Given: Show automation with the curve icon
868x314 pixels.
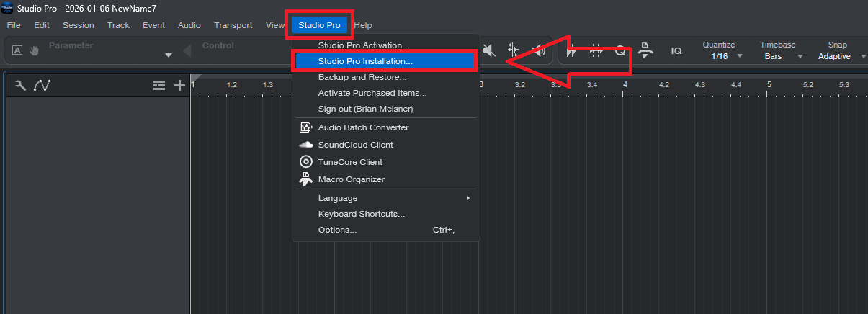Looking at the screenshot, I should coord(42,86).
